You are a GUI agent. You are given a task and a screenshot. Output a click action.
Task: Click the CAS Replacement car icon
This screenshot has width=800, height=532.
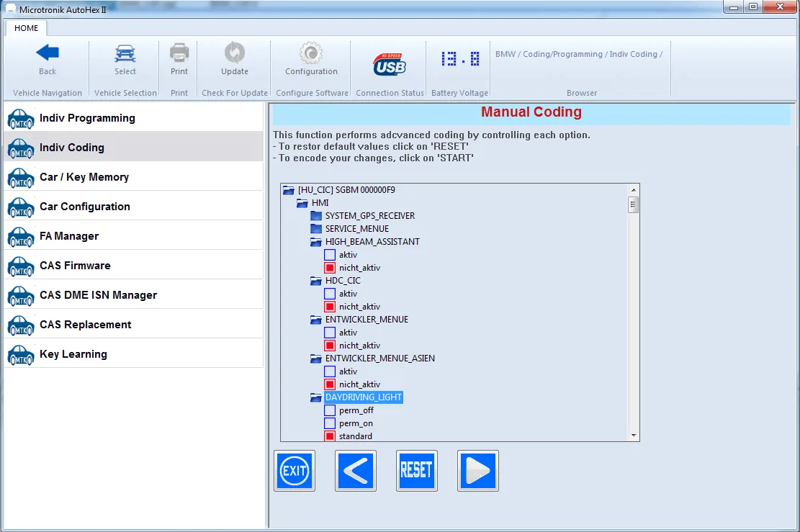pyautogui.click(x=21, y=325)
